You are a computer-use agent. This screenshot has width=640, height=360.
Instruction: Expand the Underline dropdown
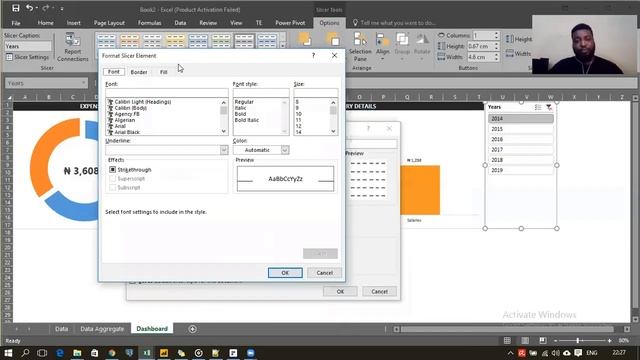coord(224,150)
